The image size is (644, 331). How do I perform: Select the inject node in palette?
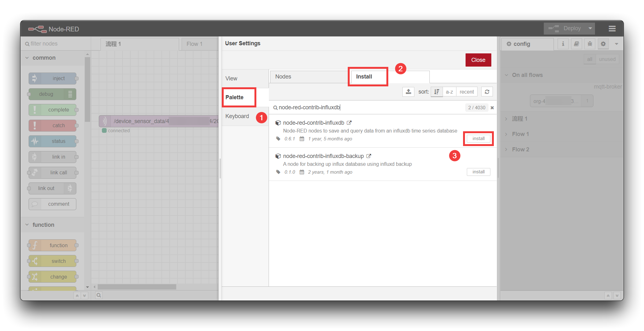click(x=52, y=79)
